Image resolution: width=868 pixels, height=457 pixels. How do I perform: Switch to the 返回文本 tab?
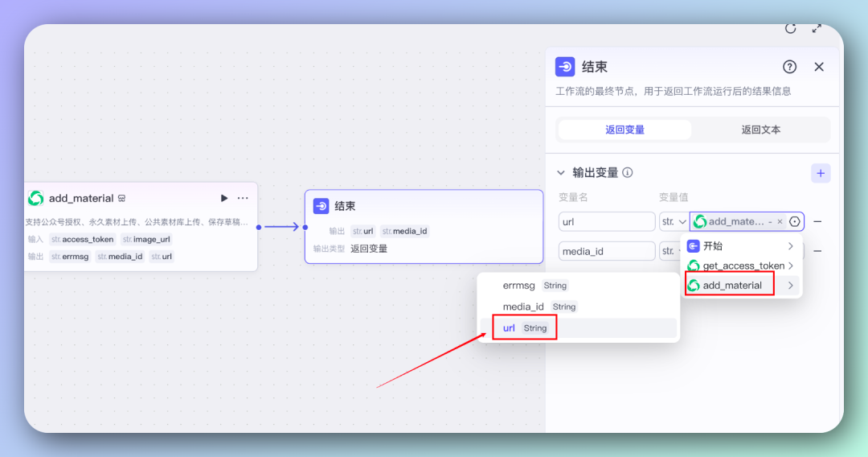(760, 130)
